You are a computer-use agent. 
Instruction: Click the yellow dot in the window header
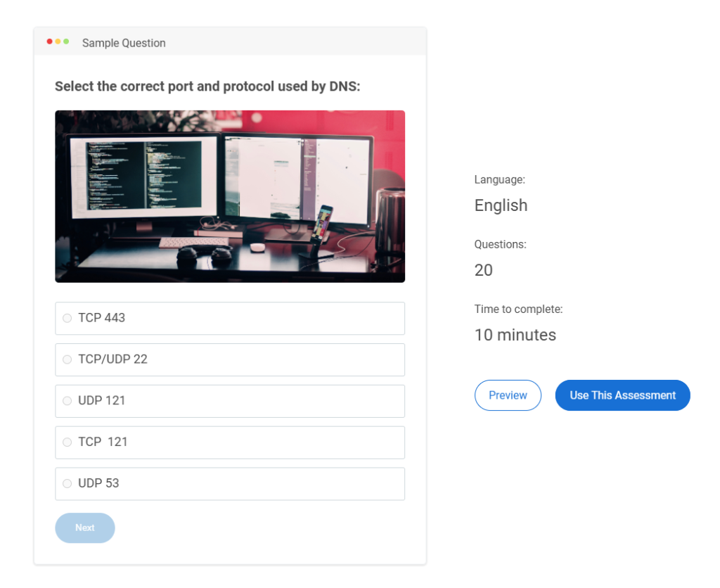[58, 41]
